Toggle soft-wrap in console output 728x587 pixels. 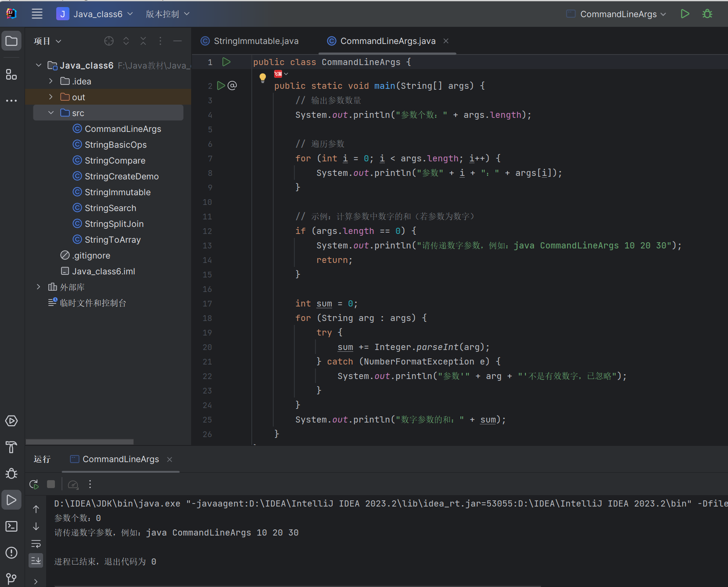click(x=36, y=544)
